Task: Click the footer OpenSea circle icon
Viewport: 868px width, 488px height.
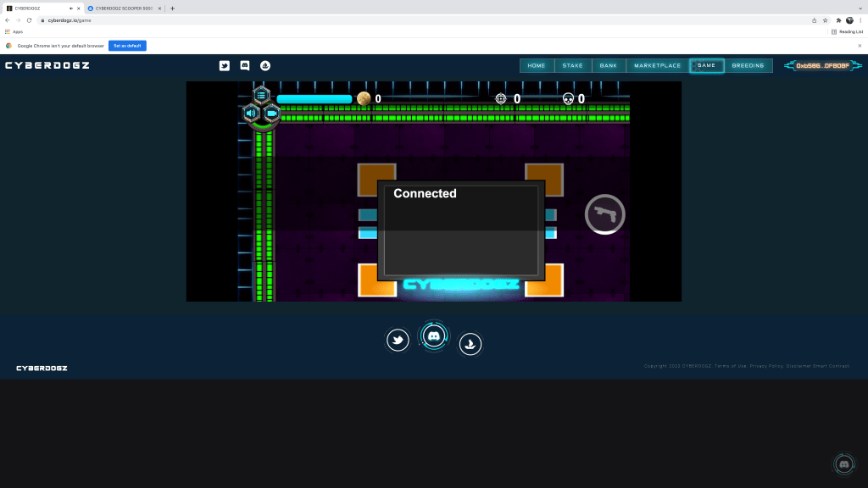Action: click(x=470, y=343)
